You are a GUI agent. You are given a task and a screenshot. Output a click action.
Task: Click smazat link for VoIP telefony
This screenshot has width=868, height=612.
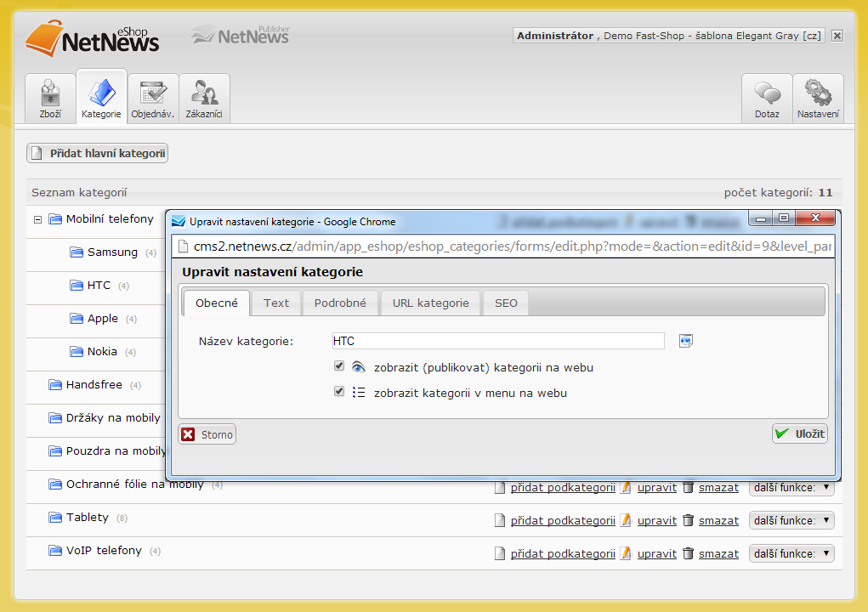[718, 554]
